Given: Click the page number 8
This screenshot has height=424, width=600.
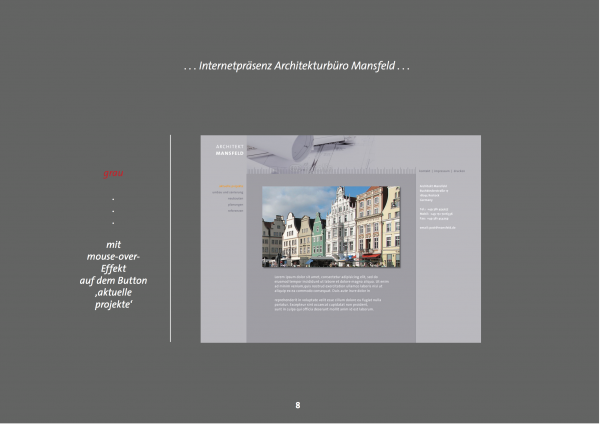Looking at the screenshot, I should click(298, 405).
